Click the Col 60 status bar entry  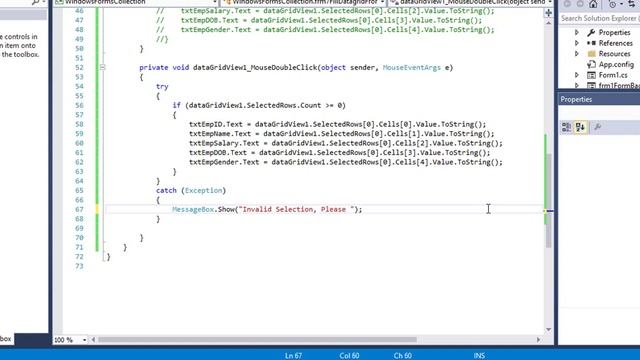click(x=349, y=356)
